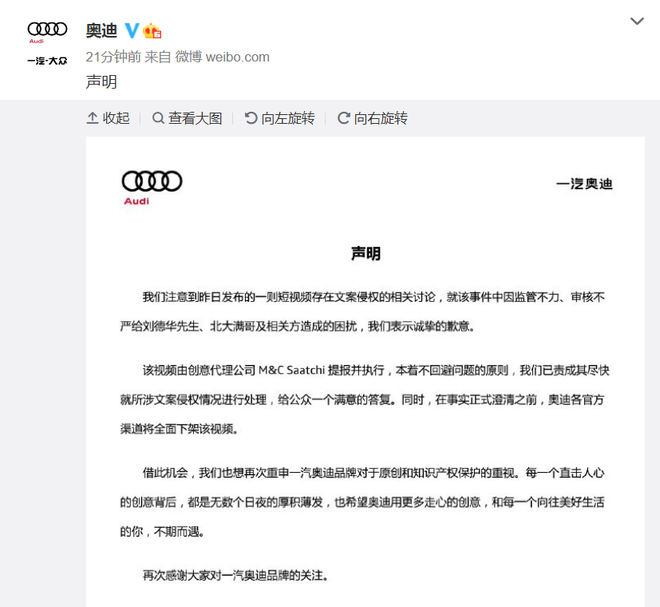Click the bold 声明 heading in image

pos(365,254)
